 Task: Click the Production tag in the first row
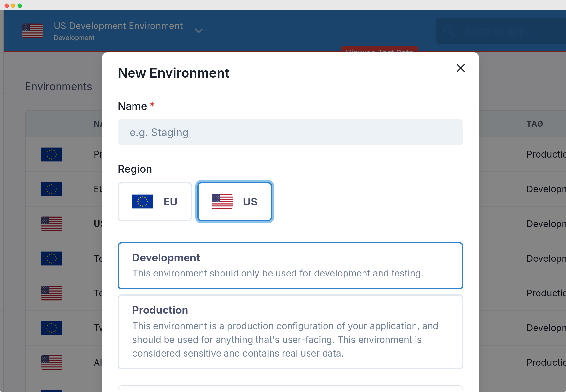point(545,154)
